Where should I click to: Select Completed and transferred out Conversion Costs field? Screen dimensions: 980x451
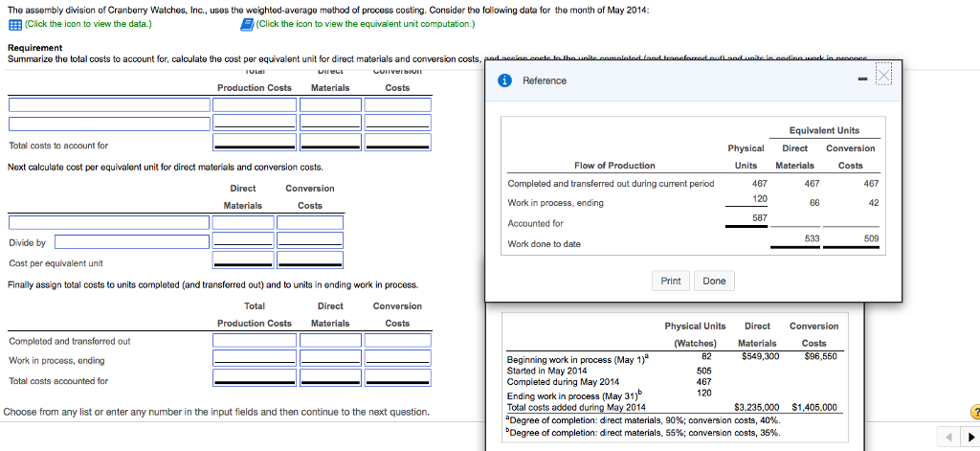coord(398,340)
